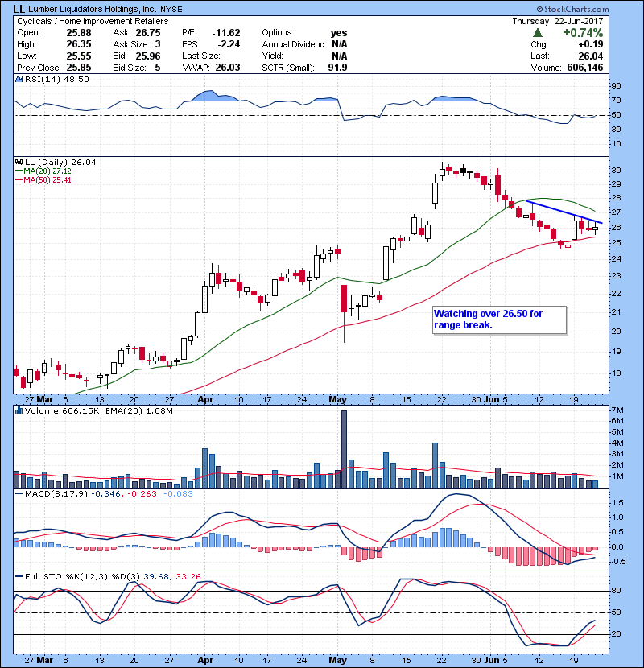Click the SCTR (Small) value 91.9
This screenshot has width=644, height=668.
pyautogui.click(x=337, y=68)
